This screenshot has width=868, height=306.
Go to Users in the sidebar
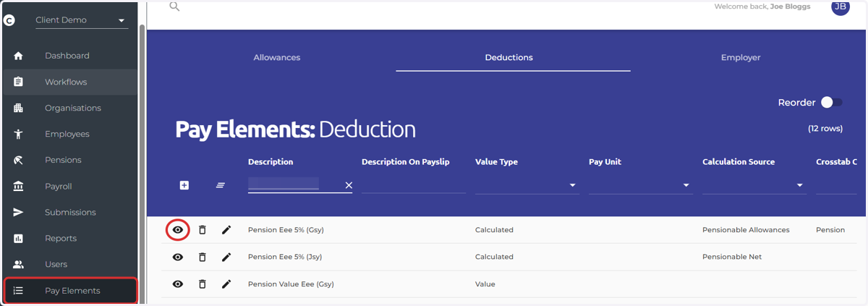(56, 264)
